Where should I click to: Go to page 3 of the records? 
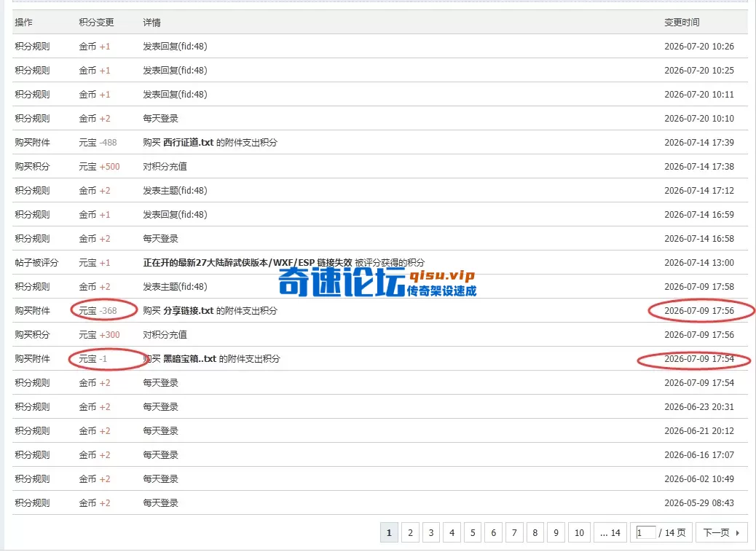(x=431, y=533)
